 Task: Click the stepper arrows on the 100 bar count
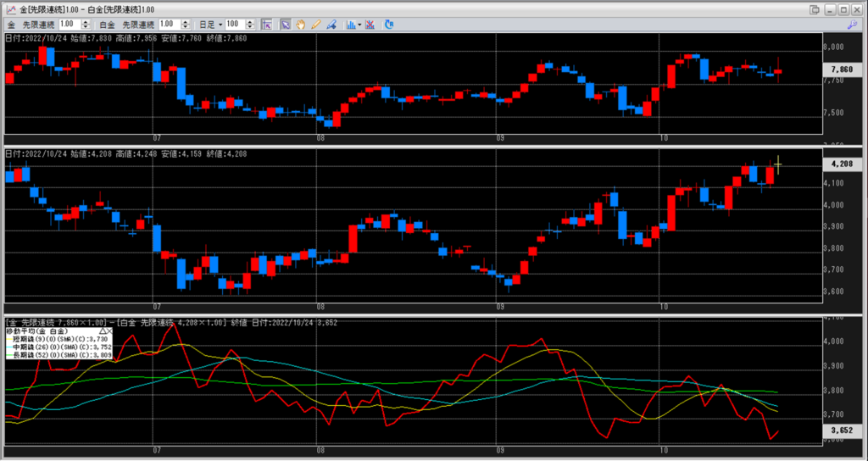point(253,25)
